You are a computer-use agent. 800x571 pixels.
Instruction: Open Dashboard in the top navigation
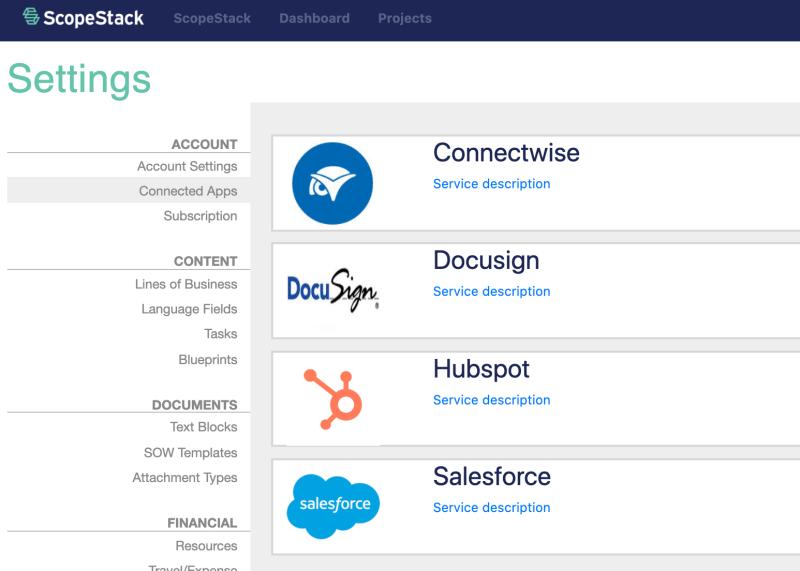[x=314, y=18]
